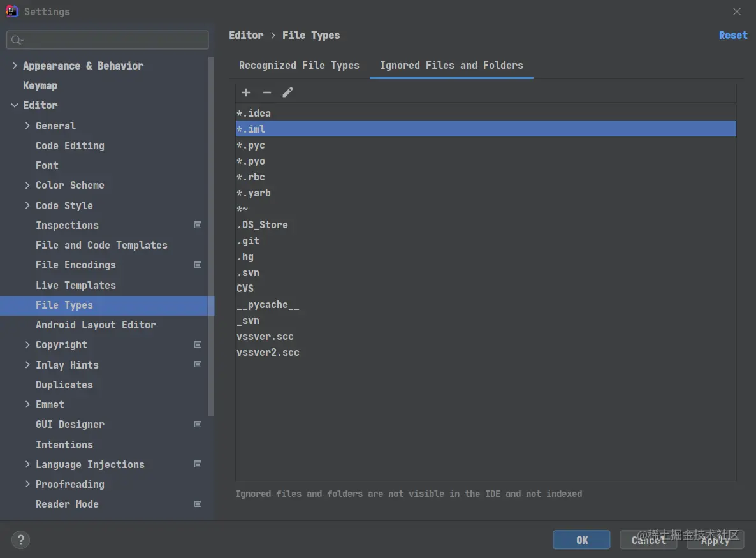Open Keymap settings
Screen dimensions: 756x558
point(40,85)
